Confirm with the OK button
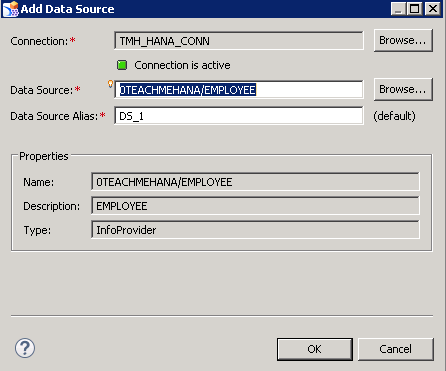Screen dimensions: 446x371 (315, 349)
